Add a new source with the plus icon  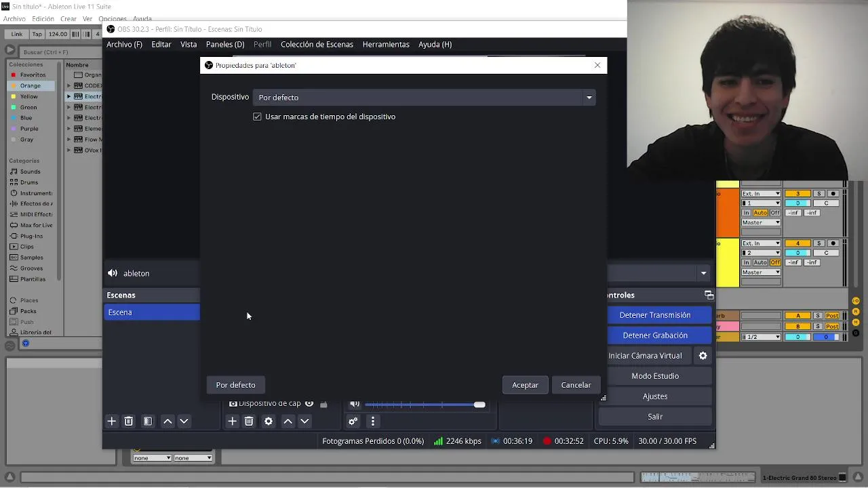coord(232,421)
